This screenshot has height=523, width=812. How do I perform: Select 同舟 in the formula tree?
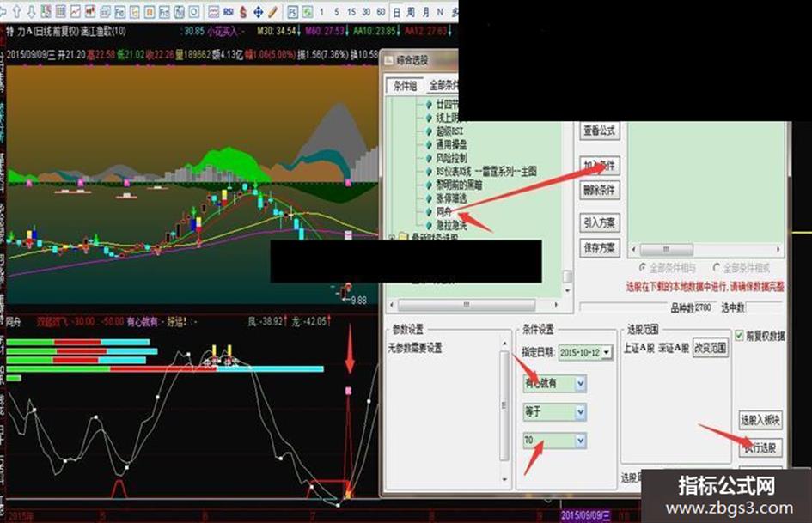coord(443,212)
